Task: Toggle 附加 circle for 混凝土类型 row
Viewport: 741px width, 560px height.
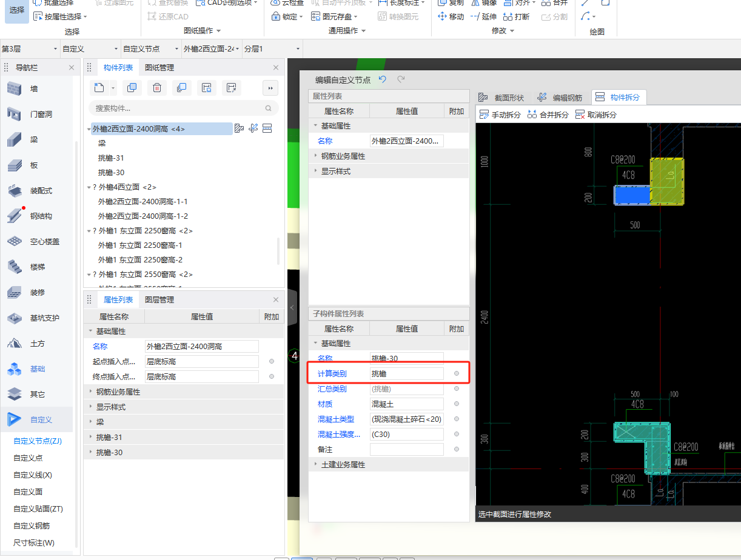Action: (457, 419)
